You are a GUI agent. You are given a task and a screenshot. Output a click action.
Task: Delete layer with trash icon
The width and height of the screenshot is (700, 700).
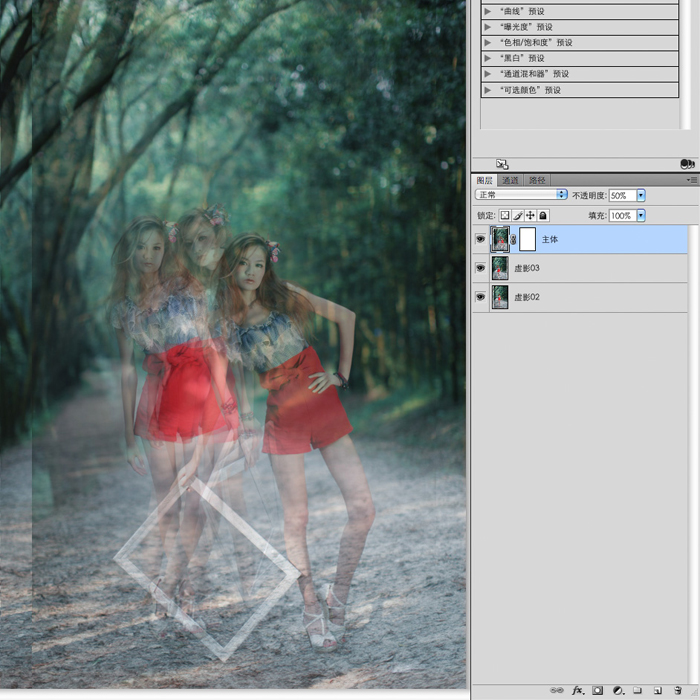click(x=678, y=690)
